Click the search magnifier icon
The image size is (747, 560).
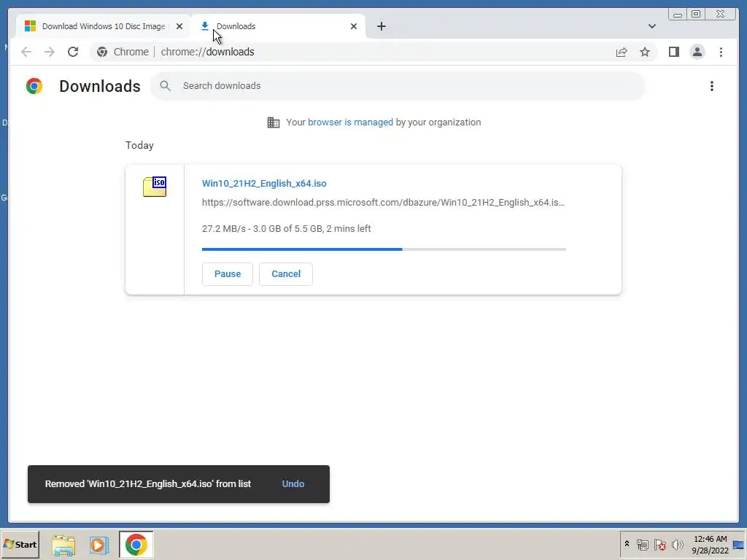click(166, 86)
